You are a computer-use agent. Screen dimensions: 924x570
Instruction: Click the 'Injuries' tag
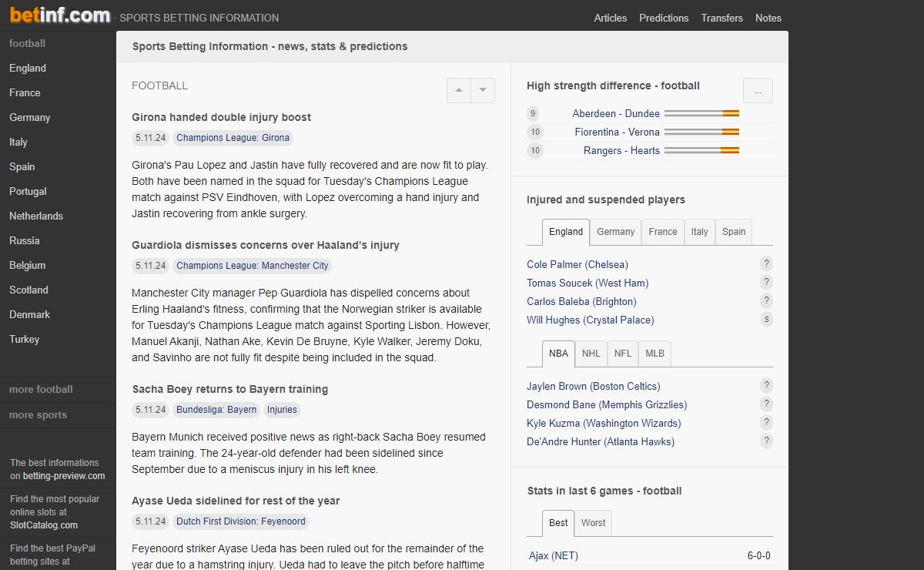(282, 410)
